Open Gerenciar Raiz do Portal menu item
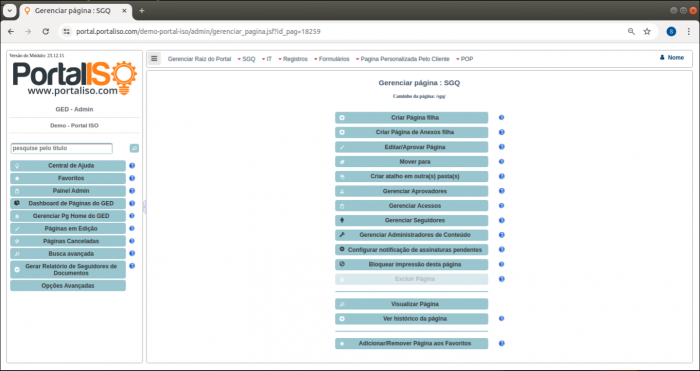Image resolution: width=700 pixels, height=371 pixels. click(200, 59)
